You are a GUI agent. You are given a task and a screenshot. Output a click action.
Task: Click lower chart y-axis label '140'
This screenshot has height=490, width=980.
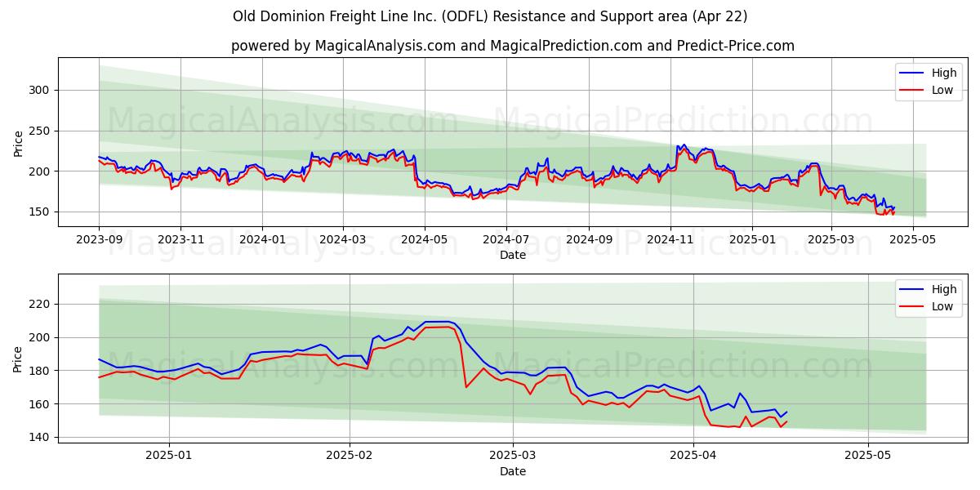pyautogui.click(x=41, y=438)
